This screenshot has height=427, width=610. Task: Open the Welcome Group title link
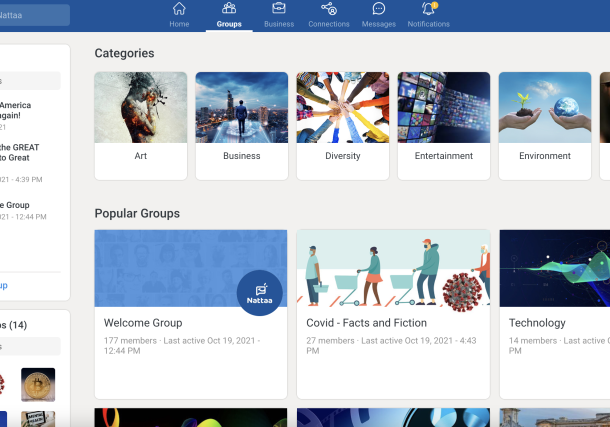coord(143,323)
